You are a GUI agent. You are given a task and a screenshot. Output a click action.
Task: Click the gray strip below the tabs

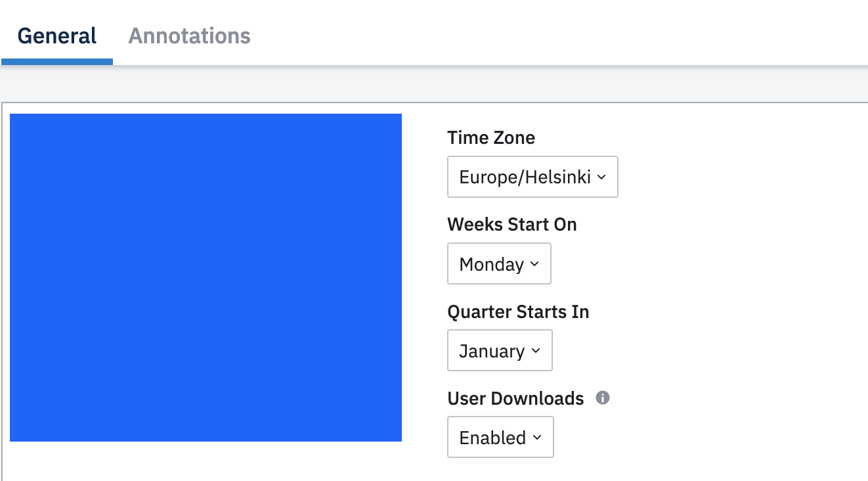pyautogui.click(x=433, y=85)
